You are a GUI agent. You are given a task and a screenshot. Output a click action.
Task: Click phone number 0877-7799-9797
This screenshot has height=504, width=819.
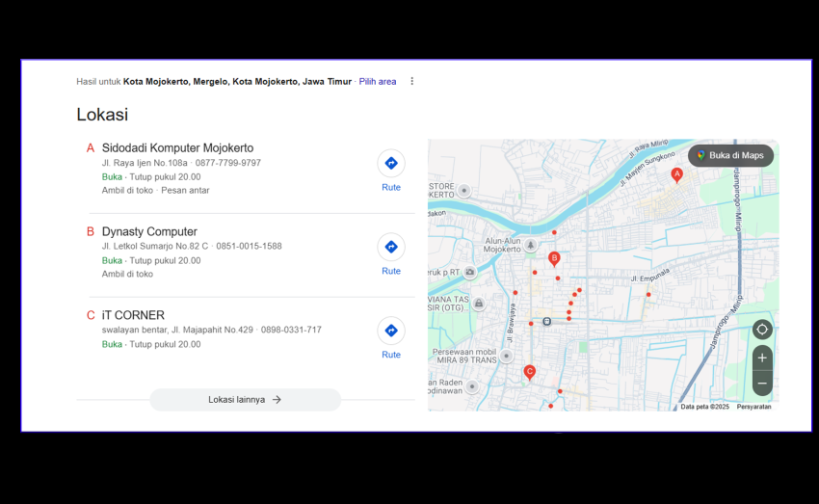click(x=227, y=163)
